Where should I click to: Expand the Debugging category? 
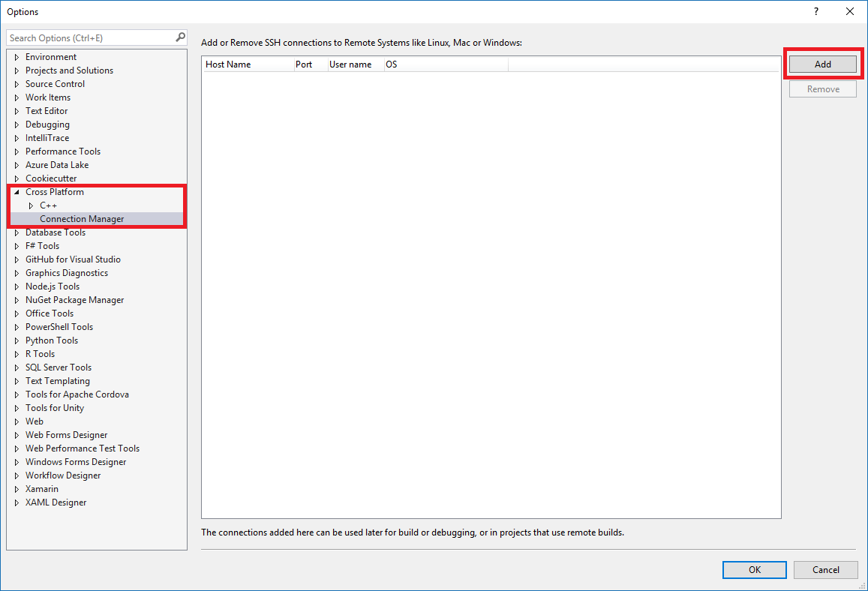click(17, 124)
